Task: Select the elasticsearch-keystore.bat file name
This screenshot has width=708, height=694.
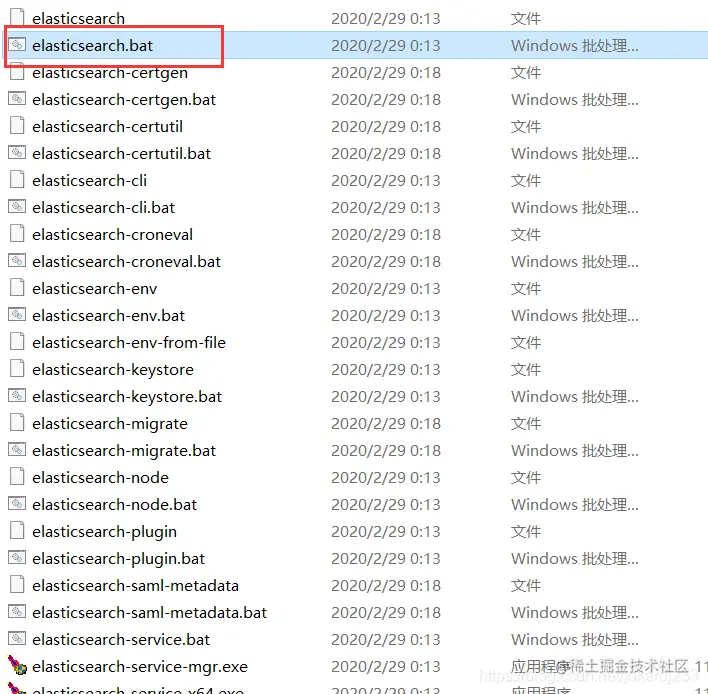Action: point(127,397)
